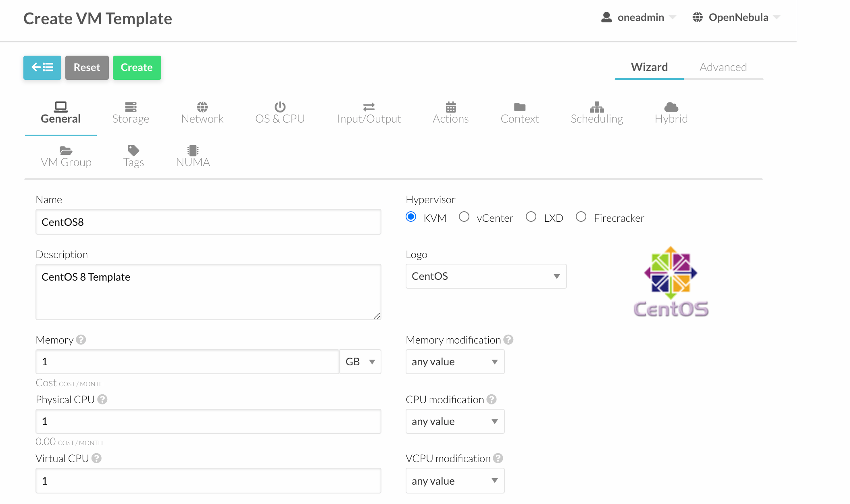The image size is (850, 504).
Task: Expand the oneadmin user menu arrow
Action: [673, 17]
